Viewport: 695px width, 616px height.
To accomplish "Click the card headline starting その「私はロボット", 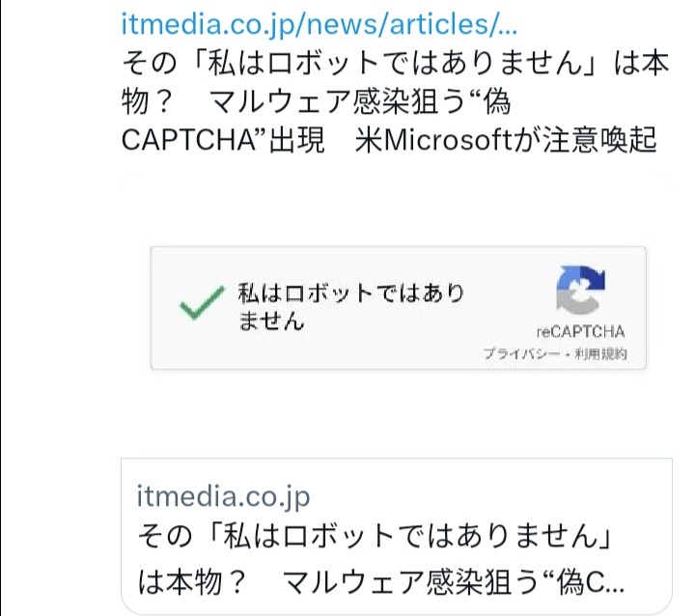I will (376, 535).
